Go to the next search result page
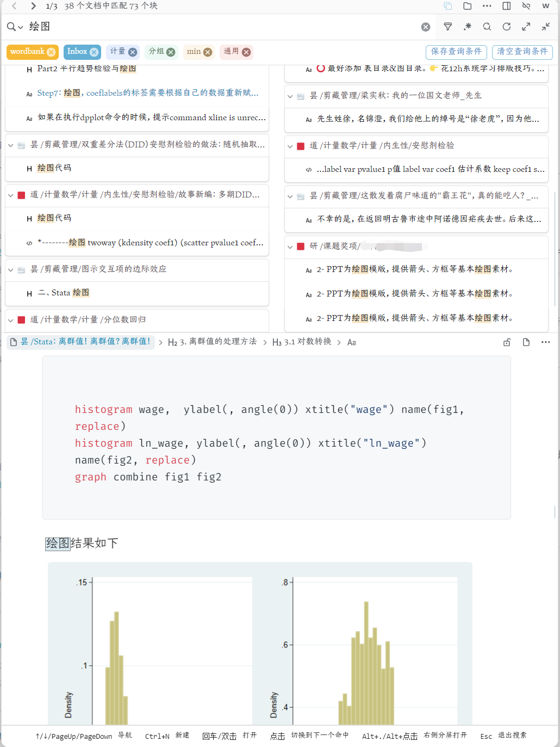The width and height of the screenshot is (560, 747). point(33,6)
